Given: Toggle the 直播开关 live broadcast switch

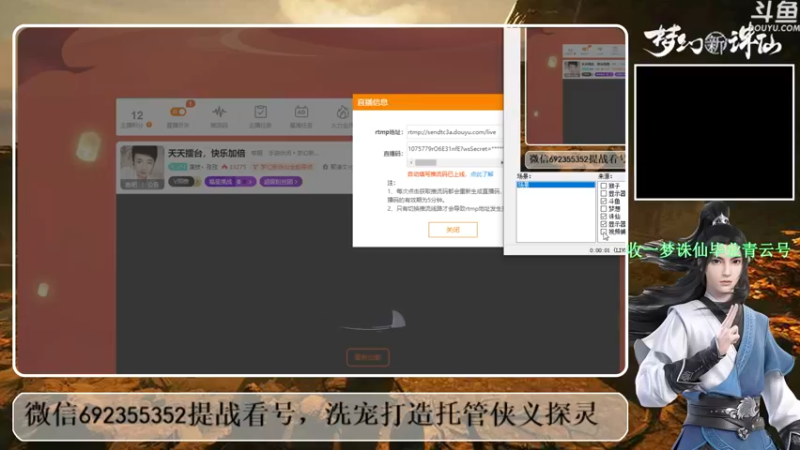Looking at the screenshot, I should [178, 112].
